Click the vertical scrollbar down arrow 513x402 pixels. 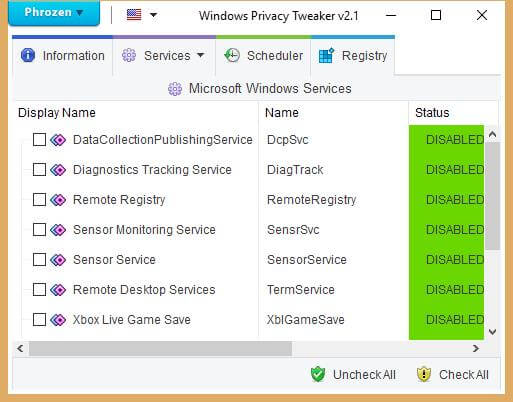[x=492, y=332]
